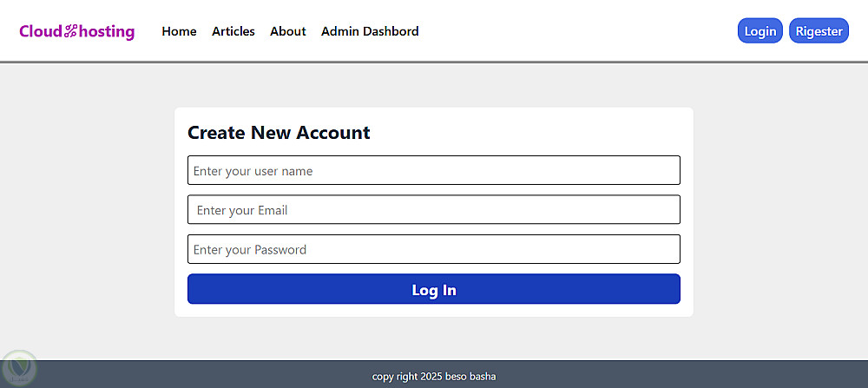Submit the form with the Log In button

tap(433, 290)
